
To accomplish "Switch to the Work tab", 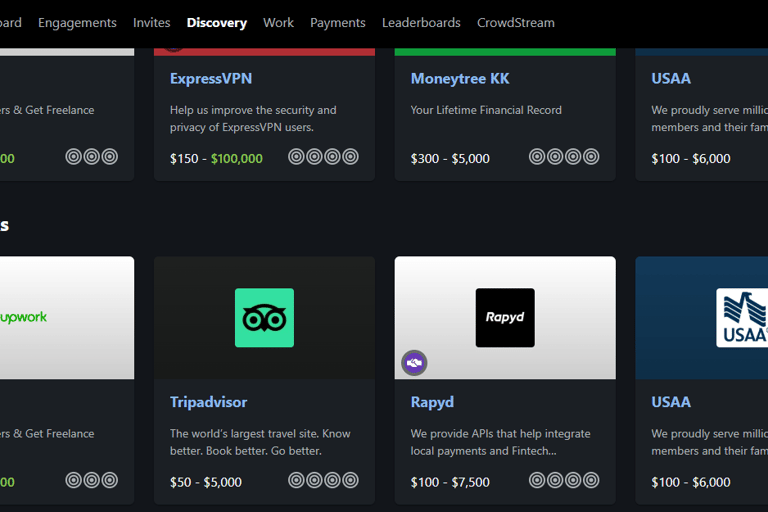I will [278, 23].
